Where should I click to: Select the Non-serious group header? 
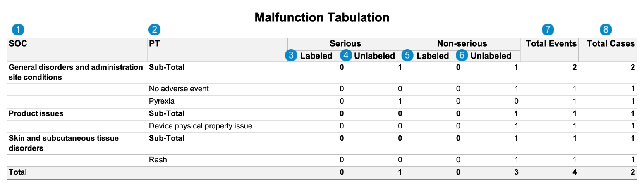pos(462,44)
